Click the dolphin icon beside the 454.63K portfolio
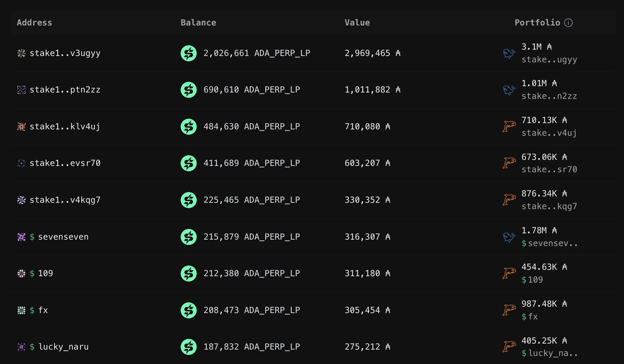The width and height of the screenshot is (624, 364). coord(509,273)
